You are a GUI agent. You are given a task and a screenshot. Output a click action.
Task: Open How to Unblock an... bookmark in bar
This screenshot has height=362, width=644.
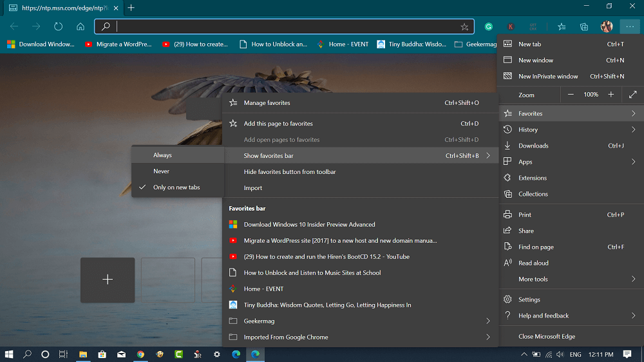(274, 44)
